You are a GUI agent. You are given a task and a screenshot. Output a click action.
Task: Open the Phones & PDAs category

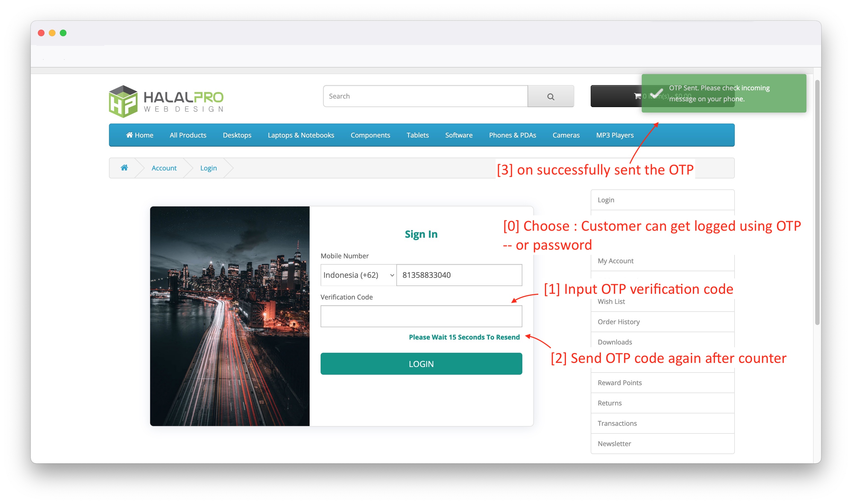(512, 135)
